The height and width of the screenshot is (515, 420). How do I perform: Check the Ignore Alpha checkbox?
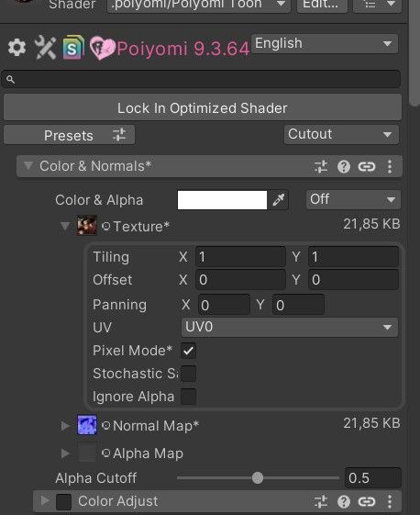click(189, 397)
